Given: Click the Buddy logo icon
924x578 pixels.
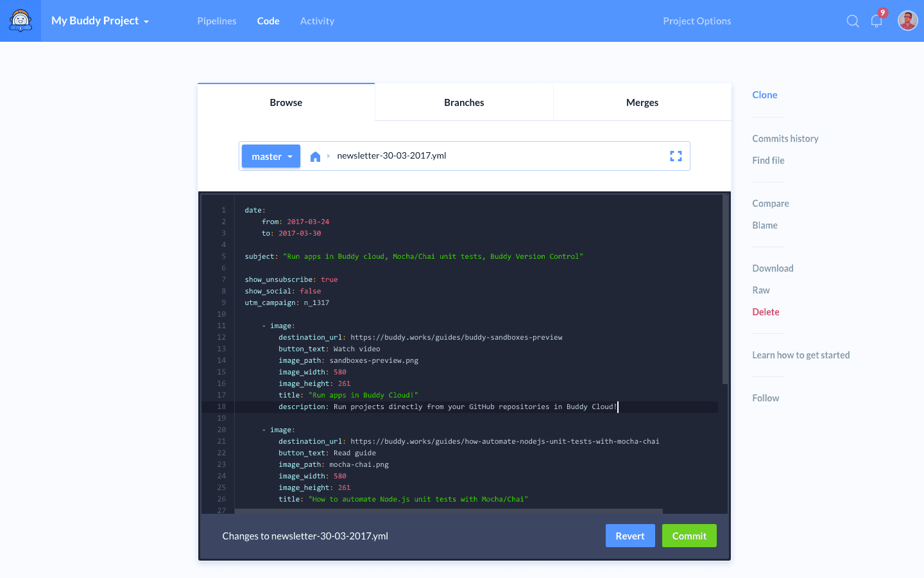Looking at the screenshot, I should click(x=21, y=21).
